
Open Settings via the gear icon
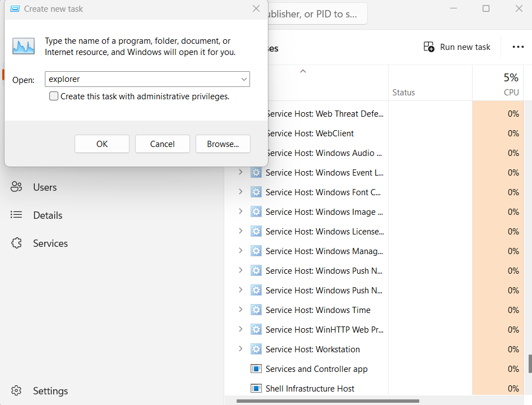[x=17, y=391]
